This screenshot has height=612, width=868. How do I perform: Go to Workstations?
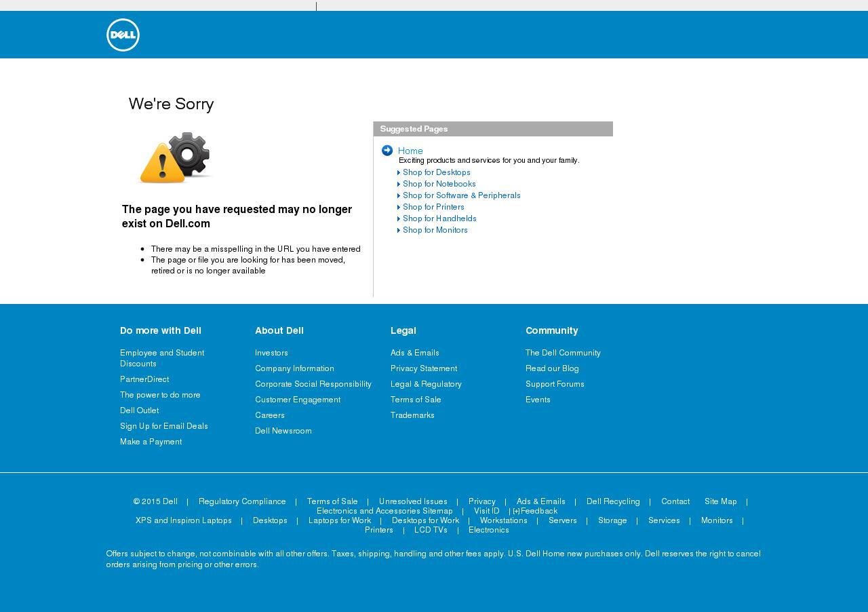(504, 520)
